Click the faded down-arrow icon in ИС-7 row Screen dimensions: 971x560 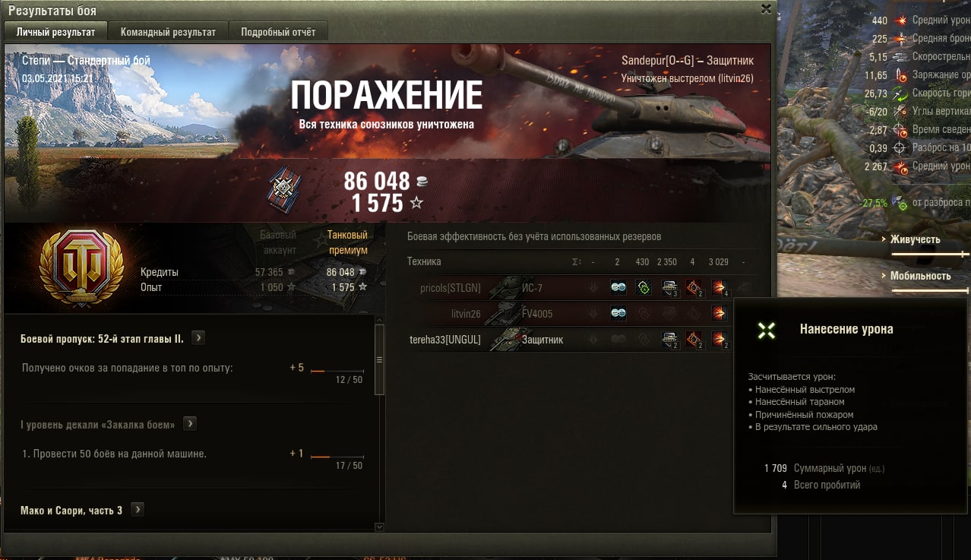click(x=593, y=288)
